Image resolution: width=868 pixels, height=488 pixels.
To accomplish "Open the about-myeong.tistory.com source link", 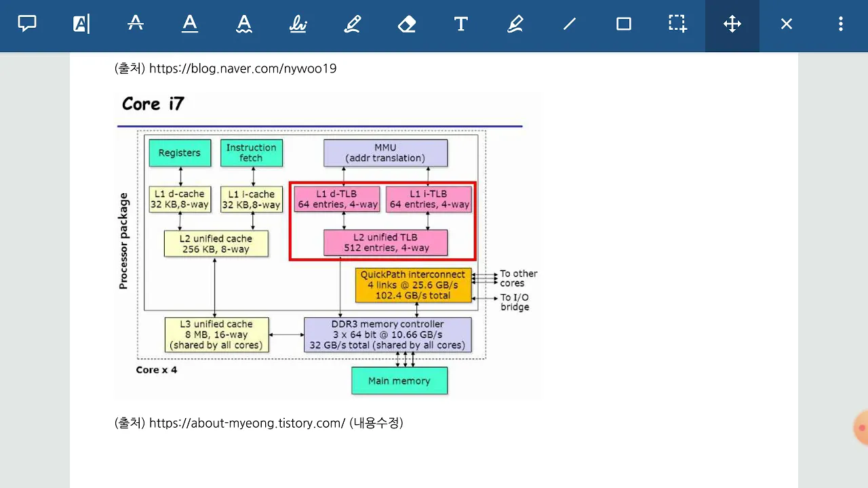I will click(x=248, y=423).
